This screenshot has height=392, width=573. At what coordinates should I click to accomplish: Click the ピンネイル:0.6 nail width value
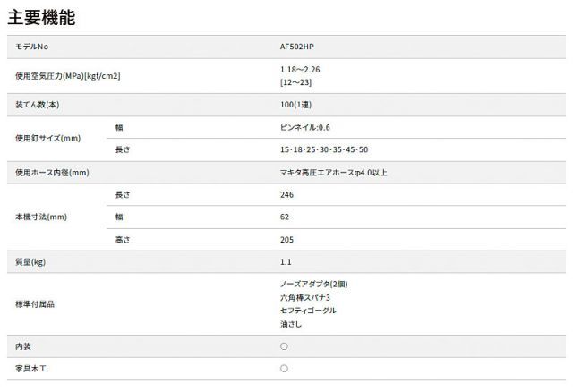pyautogui.click(x=305, y=127)
